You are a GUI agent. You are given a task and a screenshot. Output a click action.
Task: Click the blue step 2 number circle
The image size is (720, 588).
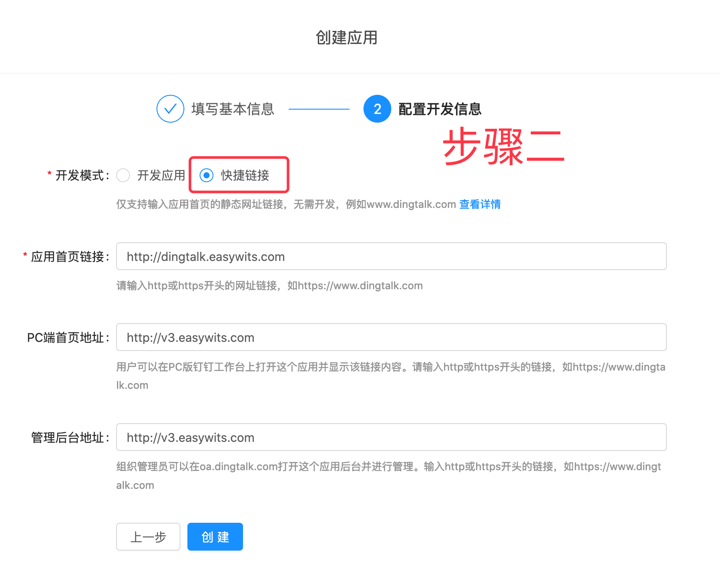tap(377, 109)
